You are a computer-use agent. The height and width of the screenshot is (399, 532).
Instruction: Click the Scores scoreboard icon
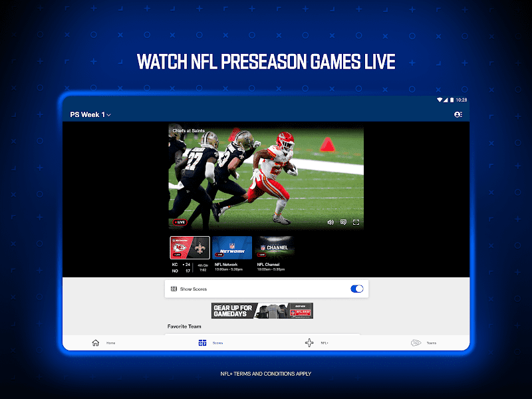tap(202, 343)
